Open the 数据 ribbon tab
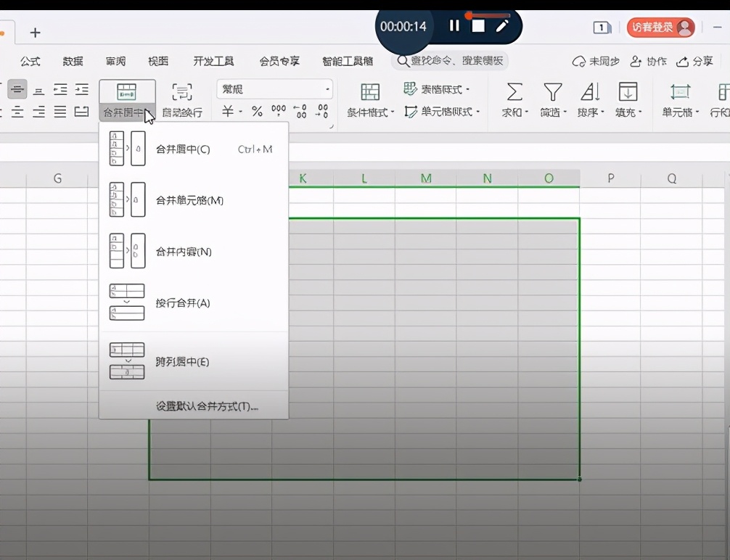Screen dimensions: 730x560 (x=73, y=61)
